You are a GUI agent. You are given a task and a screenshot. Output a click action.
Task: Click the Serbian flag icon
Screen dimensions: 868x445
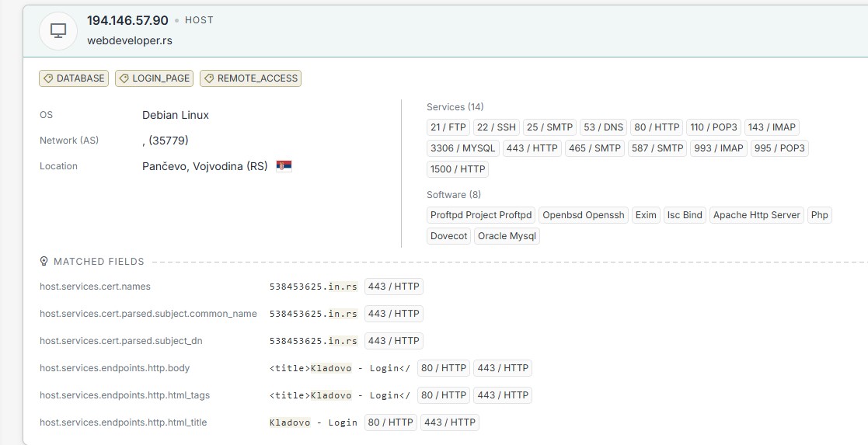[284, 166]
